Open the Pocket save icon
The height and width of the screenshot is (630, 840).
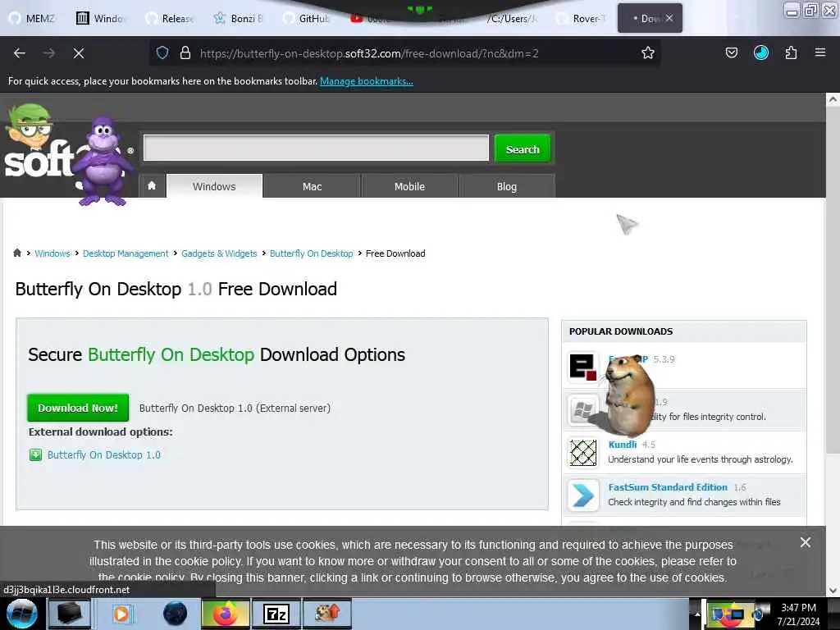pyautogui.click(x=731, y=52)
